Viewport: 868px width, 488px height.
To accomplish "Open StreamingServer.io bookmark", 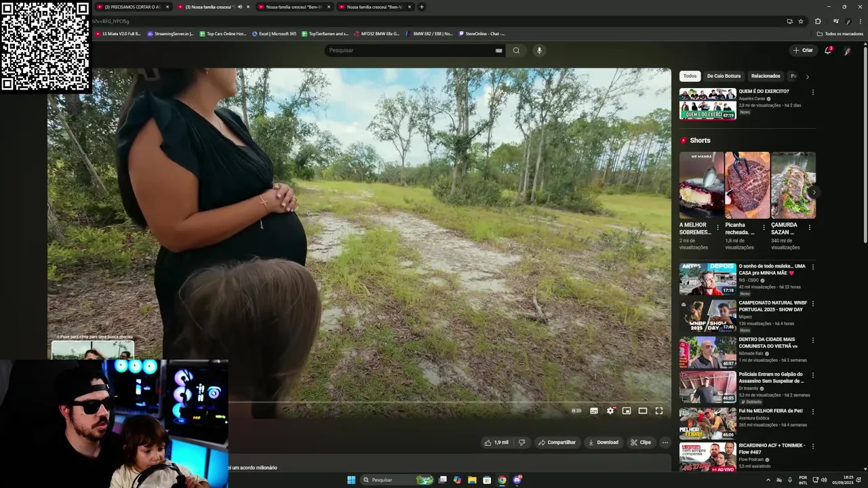I will (x=171, y=33).
